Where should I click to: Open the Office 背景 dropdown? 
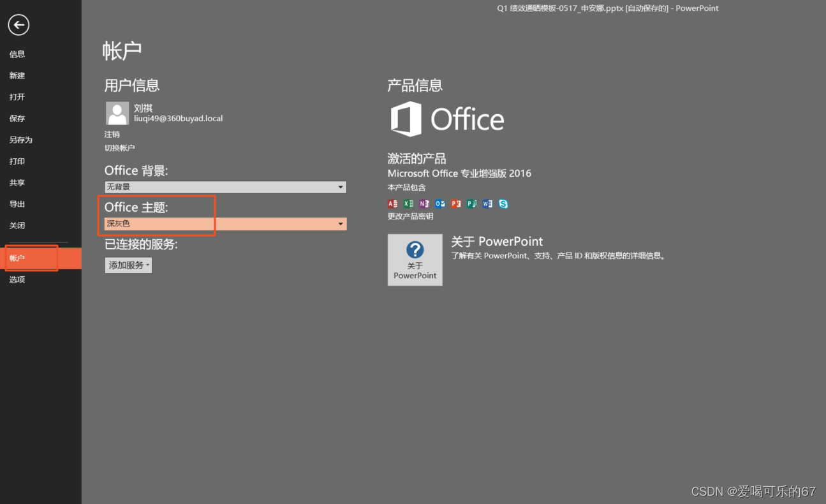tap(226, 187)
